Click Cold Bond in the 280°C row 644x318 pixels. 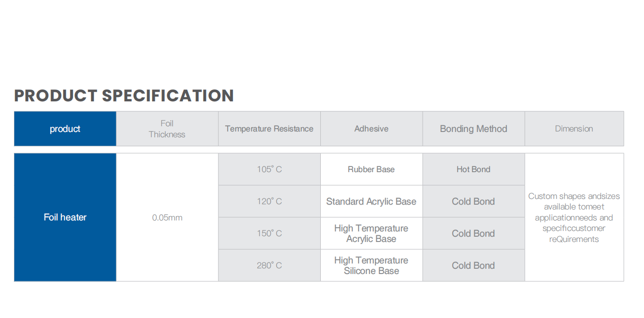click(473, 265)
